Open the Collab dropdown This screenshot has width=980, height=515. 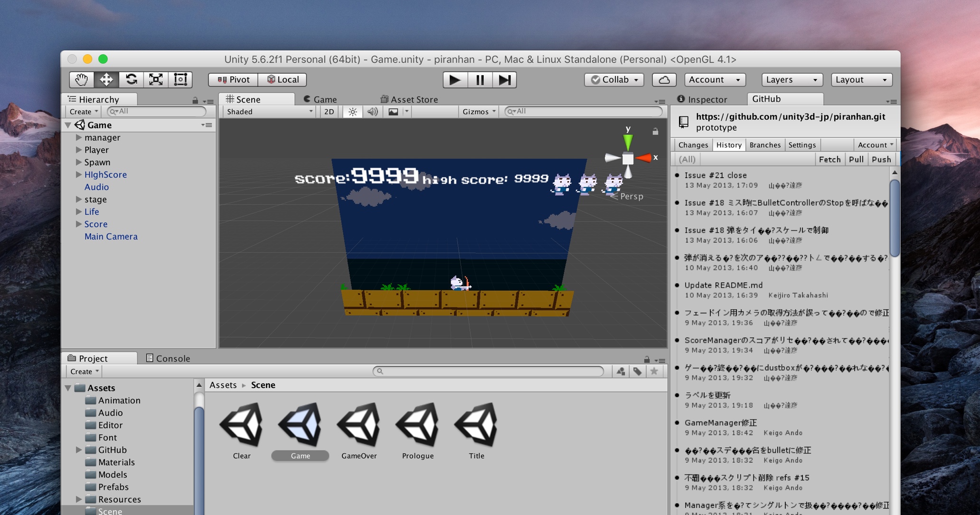614,80
